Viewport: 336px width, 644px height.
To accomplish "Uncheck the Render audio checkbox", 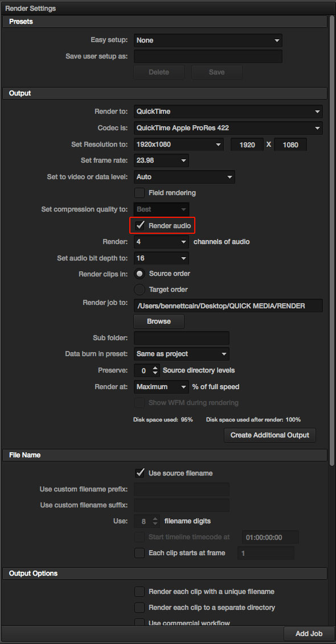I will tap(140, 225).
